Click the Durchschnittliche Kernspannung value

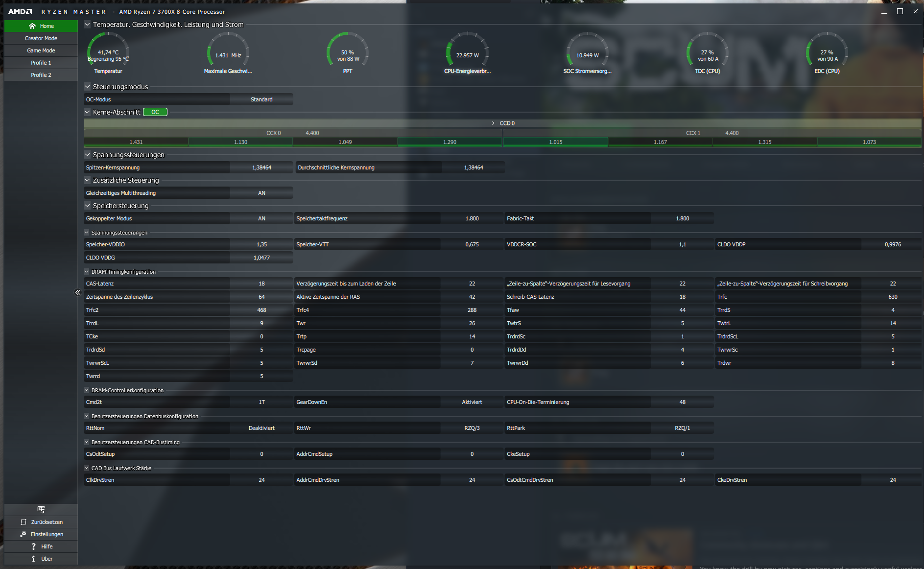tap(474, 167)
